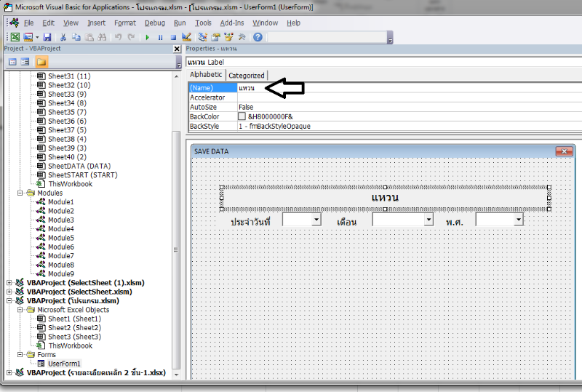Switch to the Categorized tab in Properties
Viewport: 582px width, 392px height.
247,75
